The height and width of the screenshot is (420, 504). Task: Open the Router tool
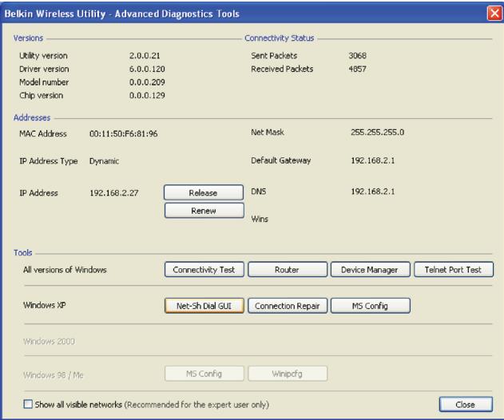287,270
